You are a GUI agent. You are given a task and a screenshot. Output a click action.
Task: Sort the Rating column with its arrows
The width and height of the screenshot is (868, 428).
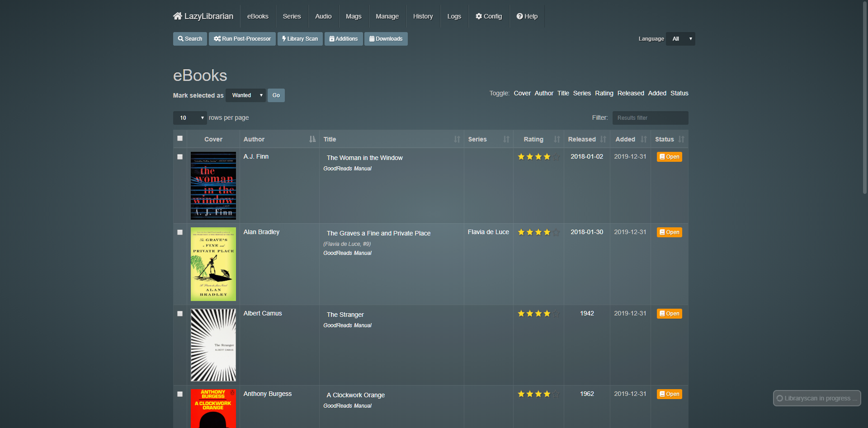(557, 139)
